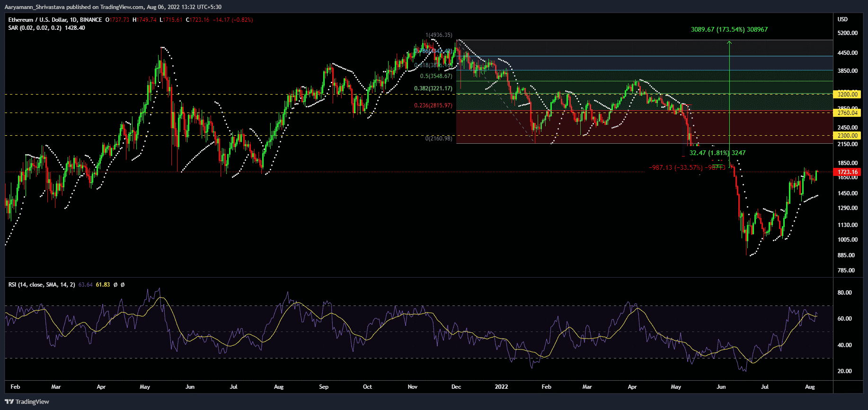Click the green label 32.47 (1.81%) 3247
Image resolution: width=868 pixels, height=410 pixels.
(x=717, y=153)
